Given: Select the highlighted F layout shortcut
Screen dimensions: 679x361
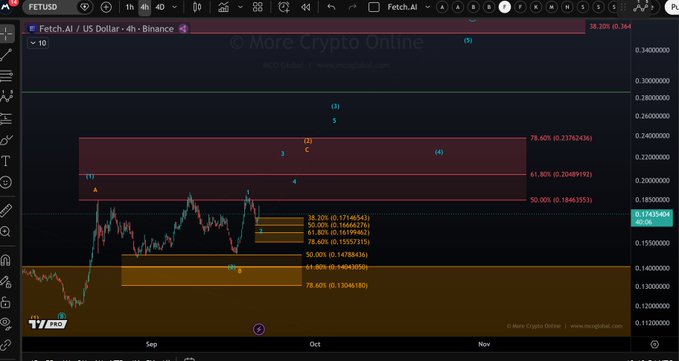Looking at the screenshot, I should tap(504, 6).
